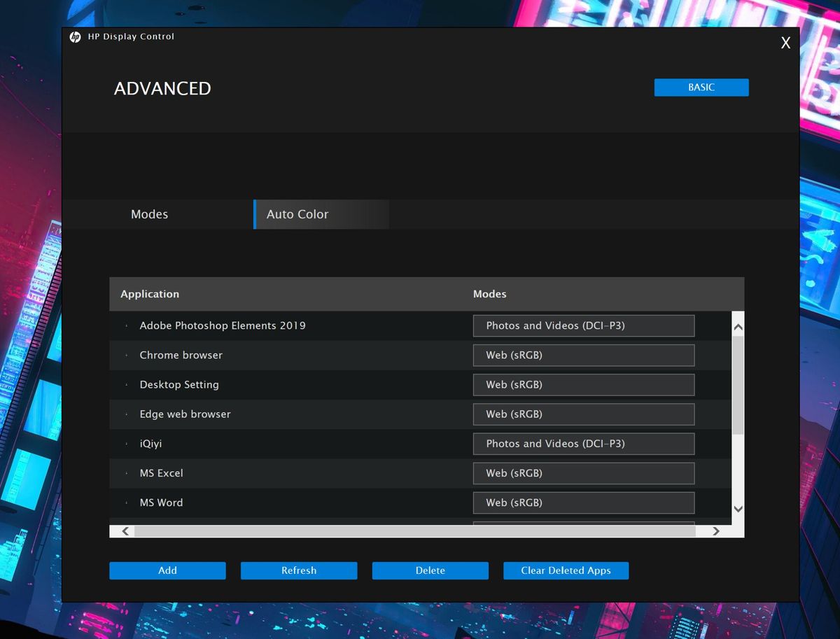Click the scroll up arrow in list
This screenshot has height=639, width=840.
click(738, 327)
